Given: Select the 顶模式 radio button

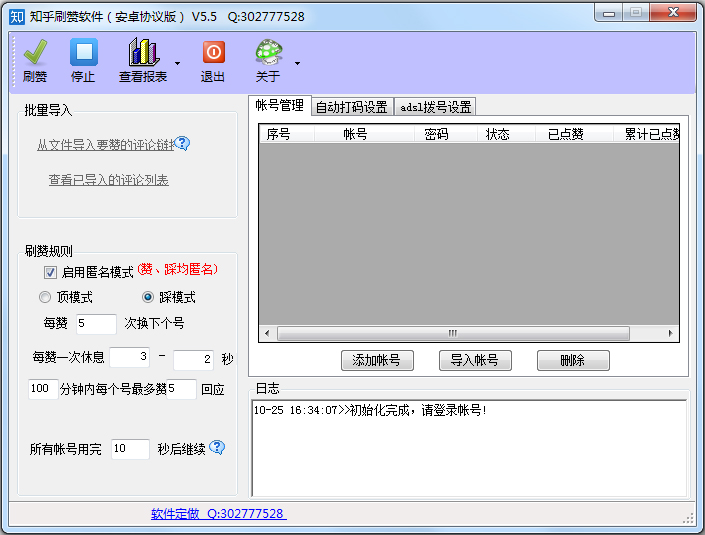Looking at the screenshot, I should (x=45, y=297).
